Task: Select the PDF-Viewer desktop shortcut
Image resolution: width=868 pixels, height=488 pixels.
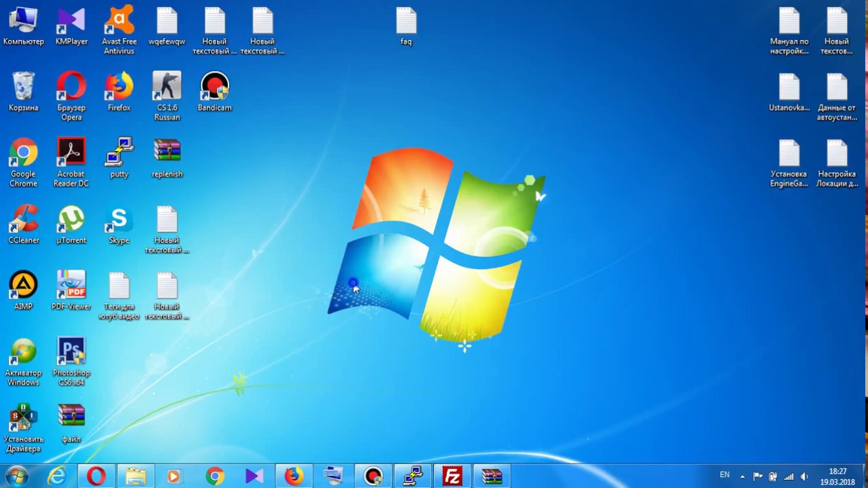Action: [x=71, y=291]
